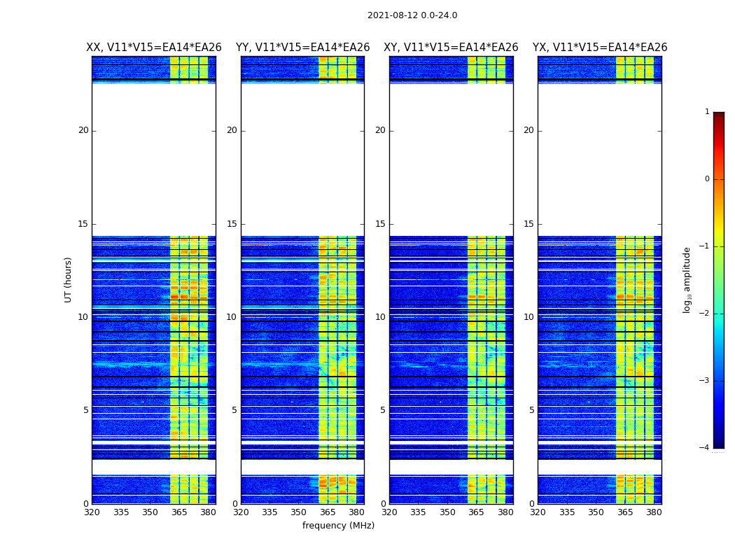
Task: Click the large white gap in XY panel
Action: click(451, 160)
